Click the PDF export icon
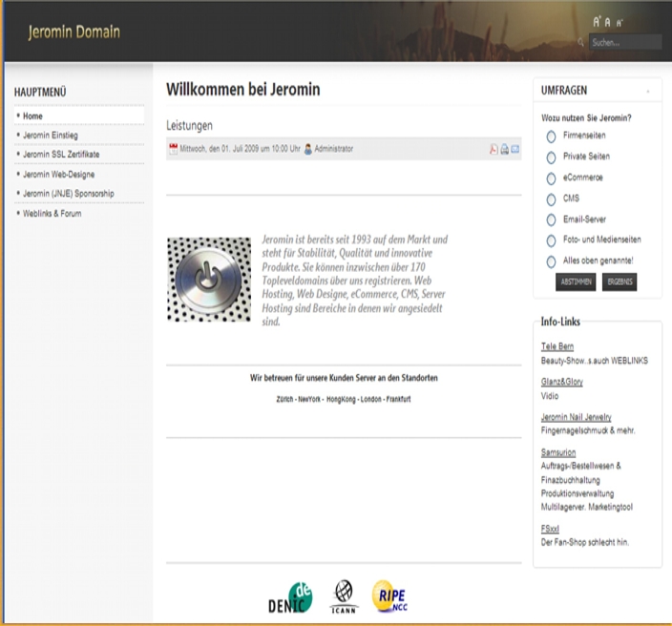Image resolution: width=672 pixels, height=626 pixels. (493, 149)
